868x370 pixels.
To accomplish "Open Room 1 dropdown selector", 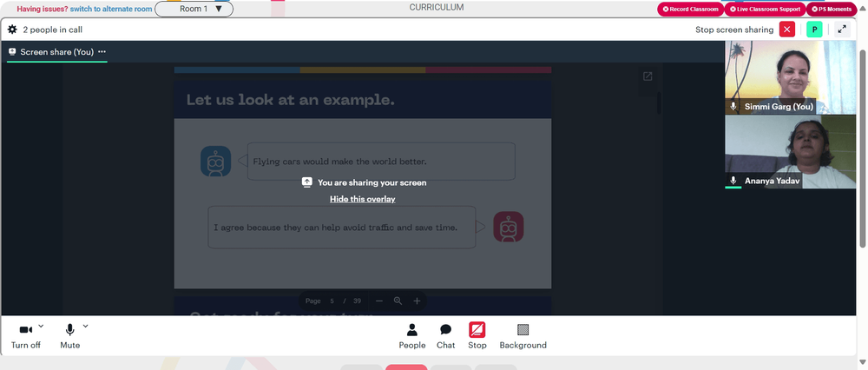I will click(x=194, y=9).
